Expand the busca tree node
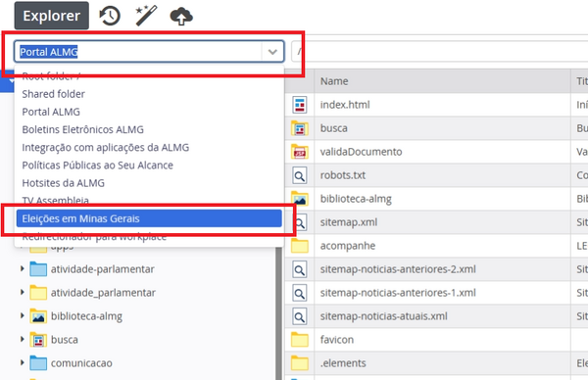Viewport: 588px width, 380px height. coord(23,340)
